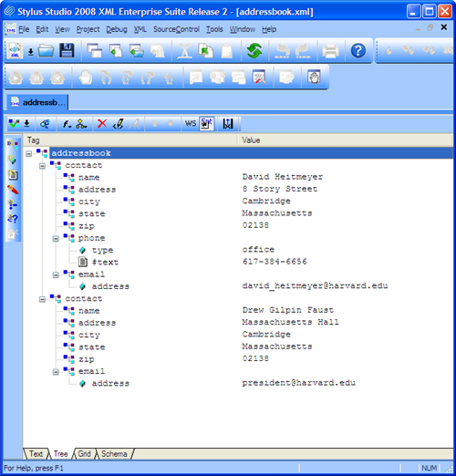Screen dimensions: 456x476
Task: Create a new XML document from toolbar
Action: tap(16, 51)
